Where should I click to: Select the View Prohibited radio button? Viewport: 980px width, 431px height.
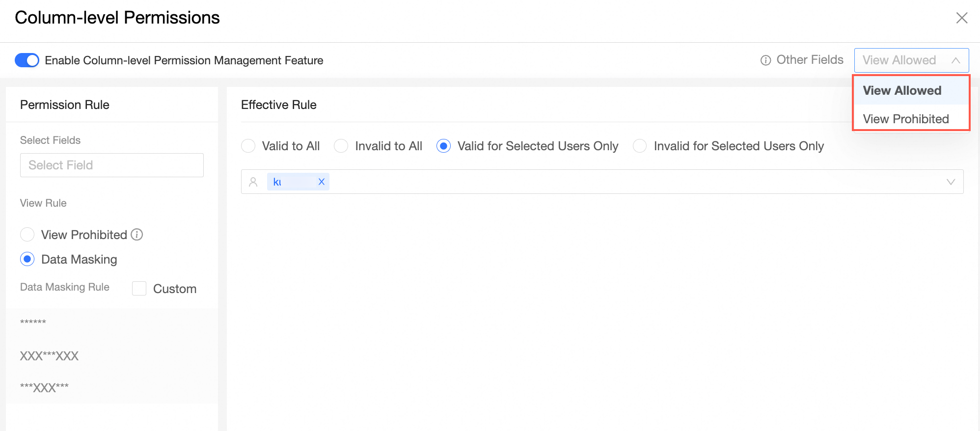pos(27,235)
